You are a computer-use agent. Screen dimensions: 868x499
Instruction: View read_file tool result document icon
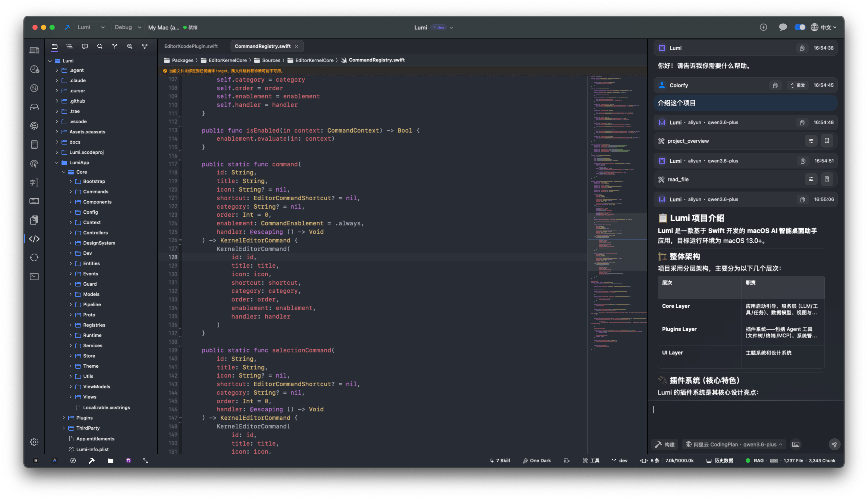[x=827, y=179]
